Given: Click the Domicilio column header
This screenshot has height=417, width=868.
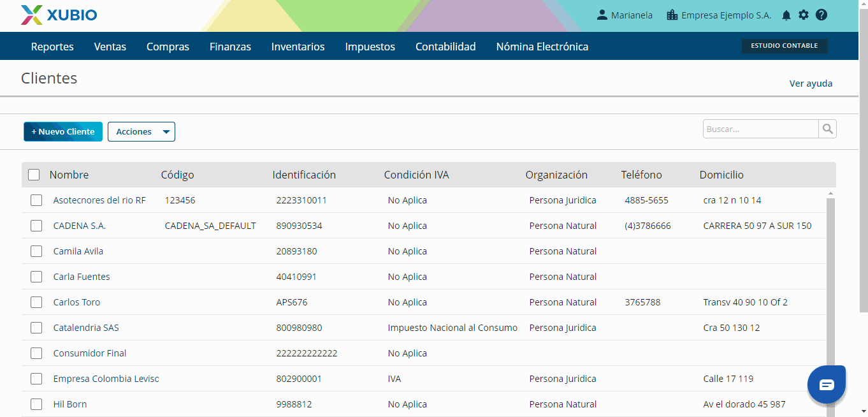Looking at the screenshot, I should pyautogui.click(x=721, y=175).
